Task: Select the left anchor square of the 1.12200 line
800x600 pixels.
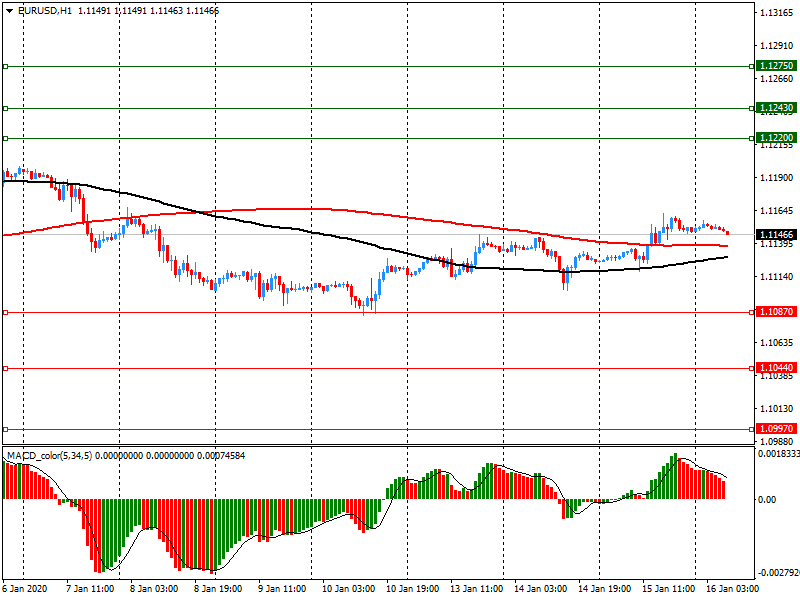Action: (x=5, y=138)
